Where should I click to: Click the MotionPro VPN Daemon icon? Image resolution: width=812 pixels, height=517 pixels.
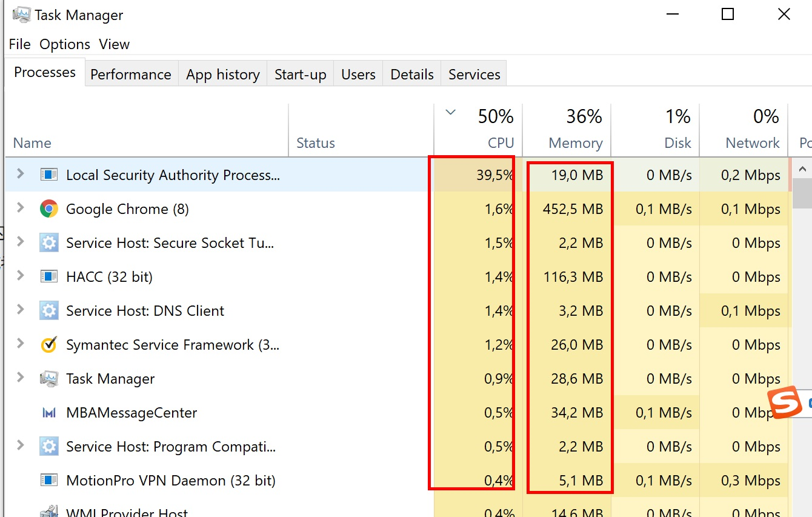[x=48, y=481]
